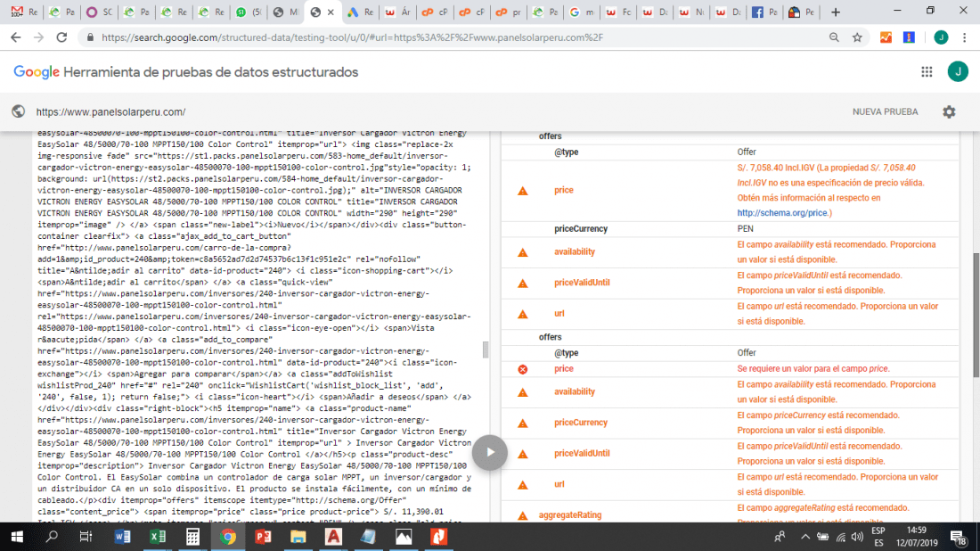The width and height of the screenshot is (980, 551).
Task: Close the active structured data tab
Action: 331,12
